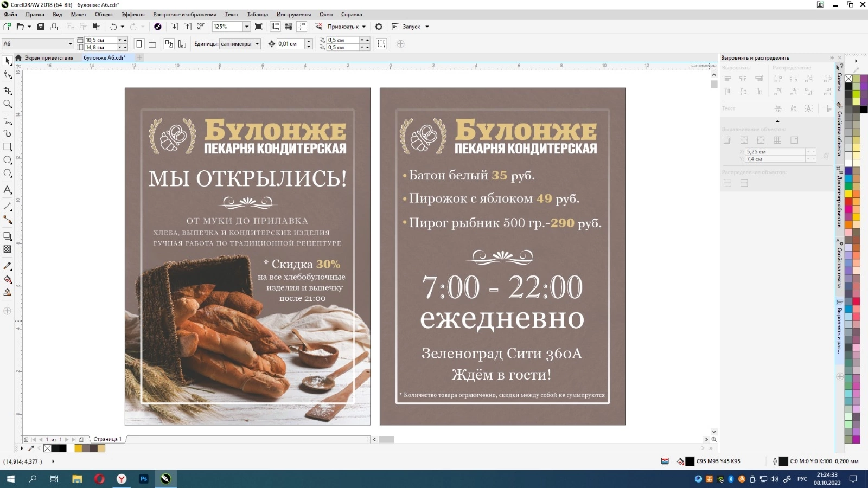The width and height of the screenshot is (868, 488).
Task: Expand the A6 page size dropdown
Action: pos(70,44)
